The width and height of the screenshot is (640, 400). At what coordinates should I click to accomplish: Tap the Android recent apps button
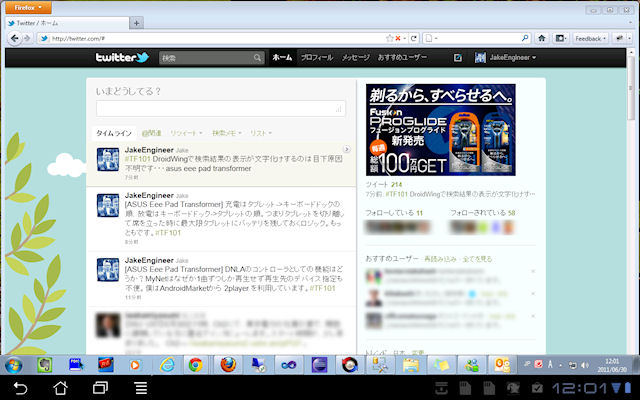[x=100, y=388]
